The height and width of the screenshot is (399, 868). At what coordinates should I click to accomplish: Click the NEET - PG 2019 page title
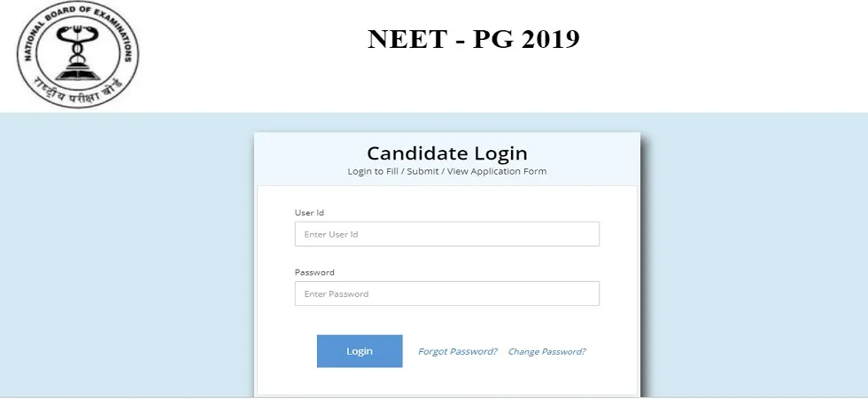(473, 39)
